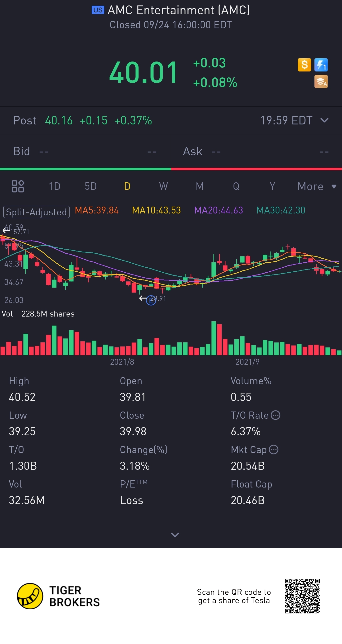The image size is (342, 644).
Task: Tap the Scan the QR code text
Action: point(234,596)
